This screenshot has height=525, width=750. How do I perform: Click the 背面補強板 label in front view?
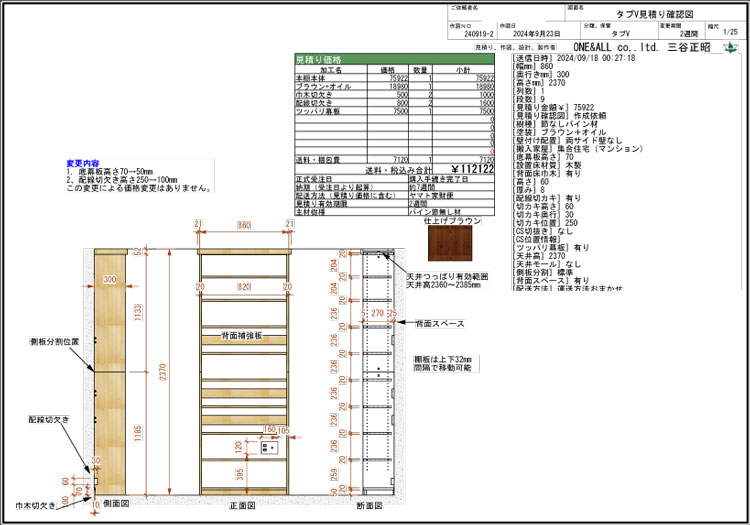pyautogui.click(x=242, y=336)
